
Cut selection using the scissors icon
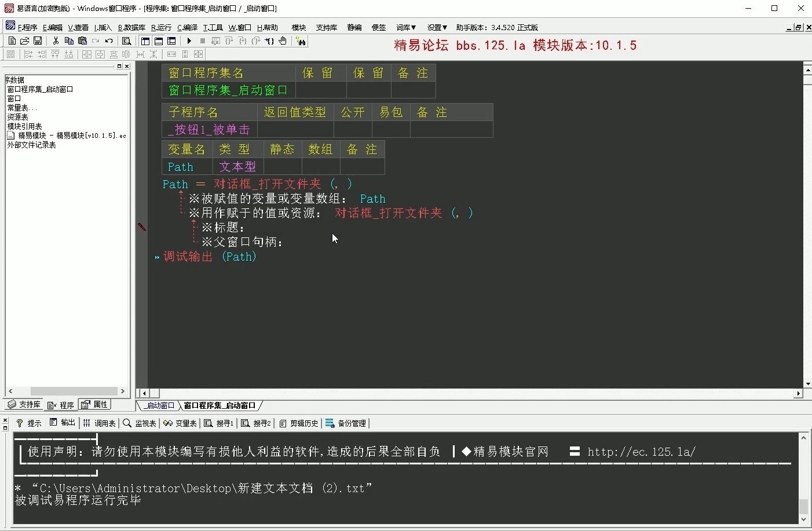56,41
